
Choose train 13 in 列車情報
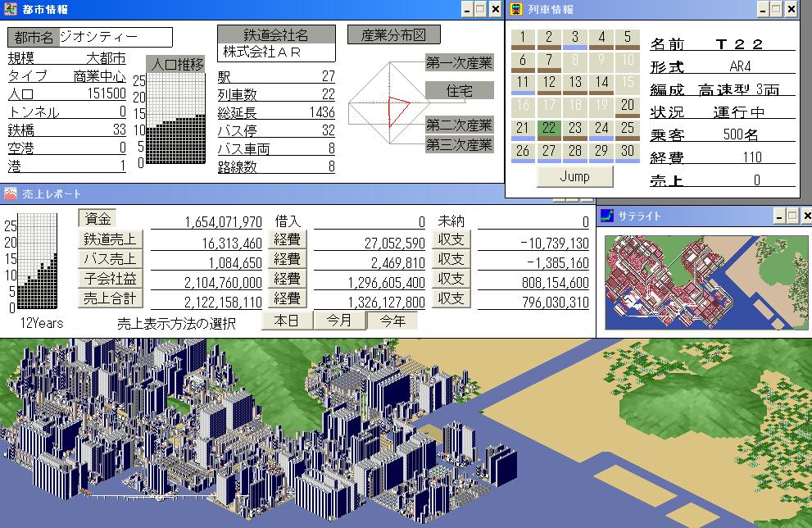(x=575, y=84)
